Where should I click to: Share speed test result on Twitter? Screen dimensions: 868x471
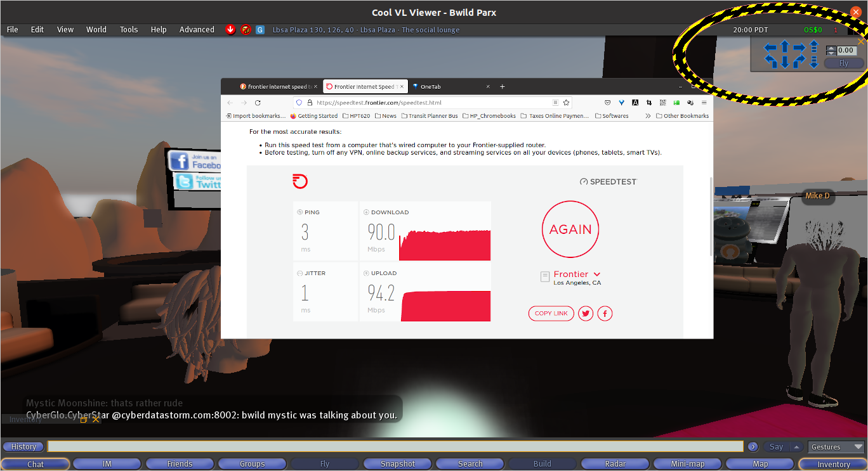[x=586, y=313]
